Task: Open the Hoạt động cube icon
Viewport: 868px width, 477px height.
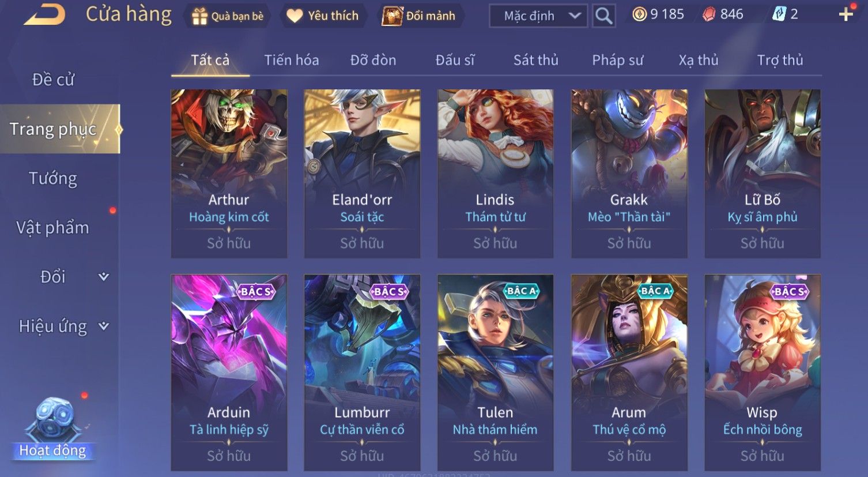Action: coord(53,428)
